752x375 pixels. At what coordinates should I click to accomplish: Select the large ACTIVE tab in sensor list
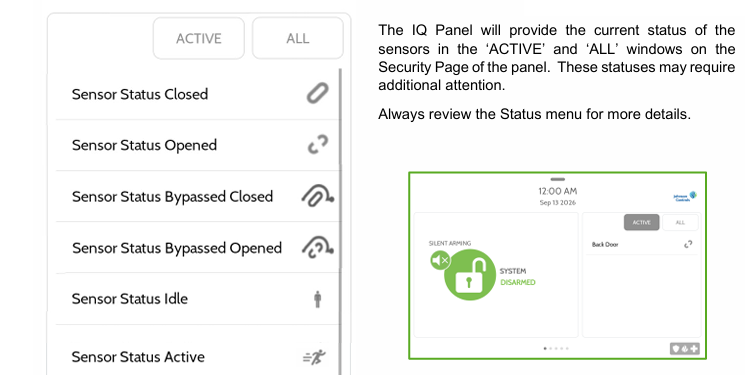[x=199, y=38]
